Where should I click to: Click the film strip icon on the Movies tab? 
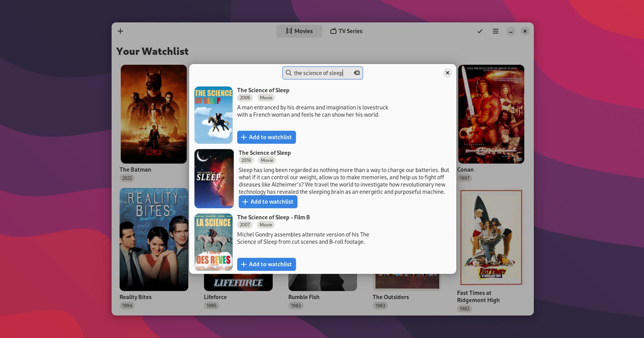(289, 31)
